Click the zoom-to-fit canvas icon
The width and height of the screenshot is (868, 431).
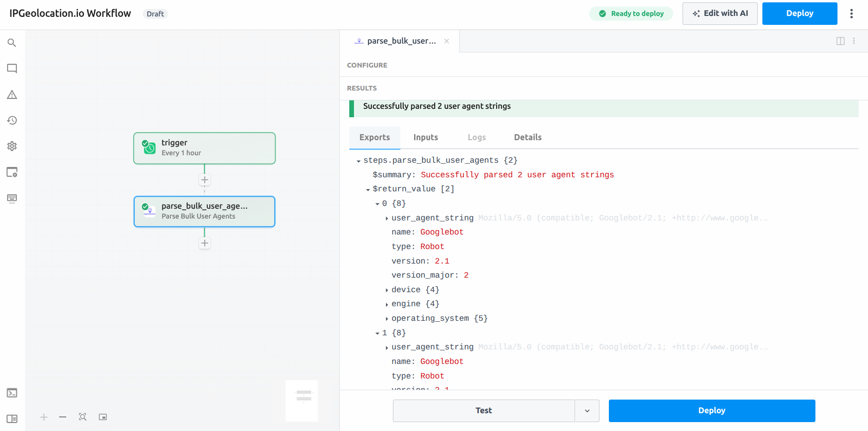pyautogui.click(x=83, y=417)
